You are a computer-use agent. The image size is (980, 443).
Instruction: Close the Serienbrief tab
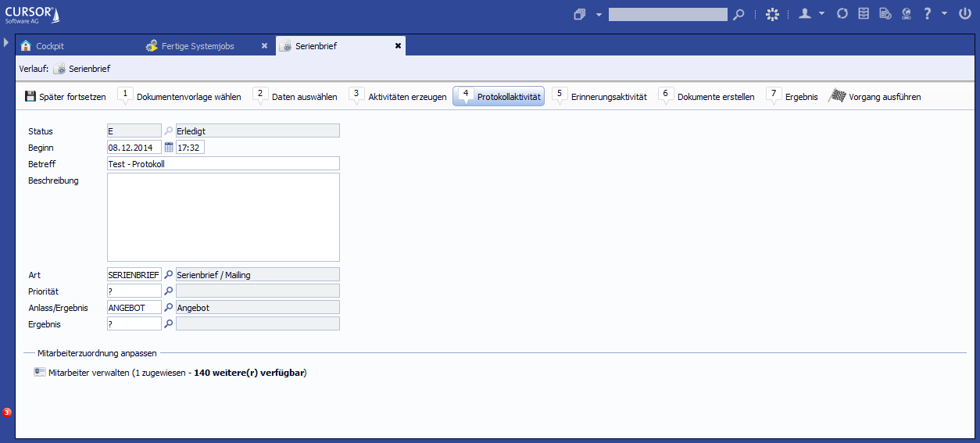tap(398, 46)
